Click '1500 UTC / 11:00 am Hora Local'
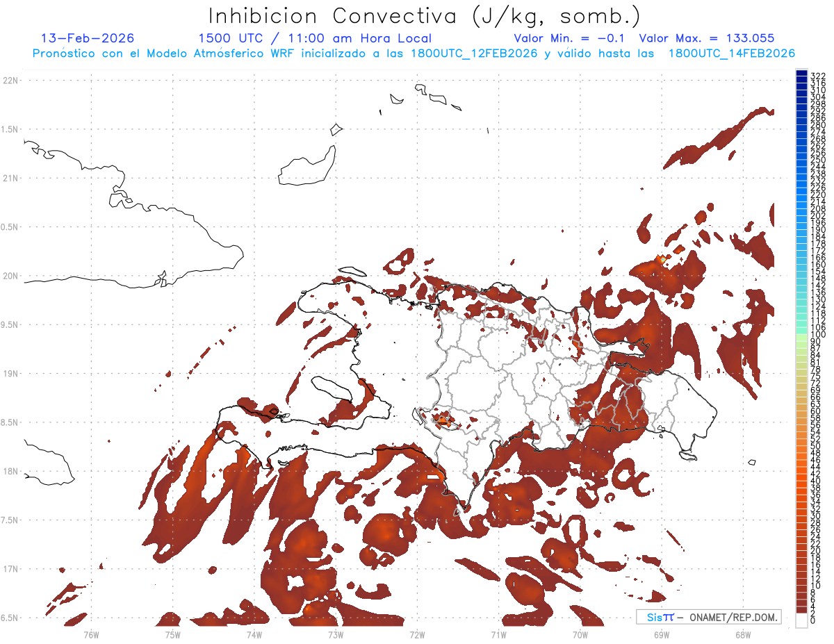 point(315,38)
